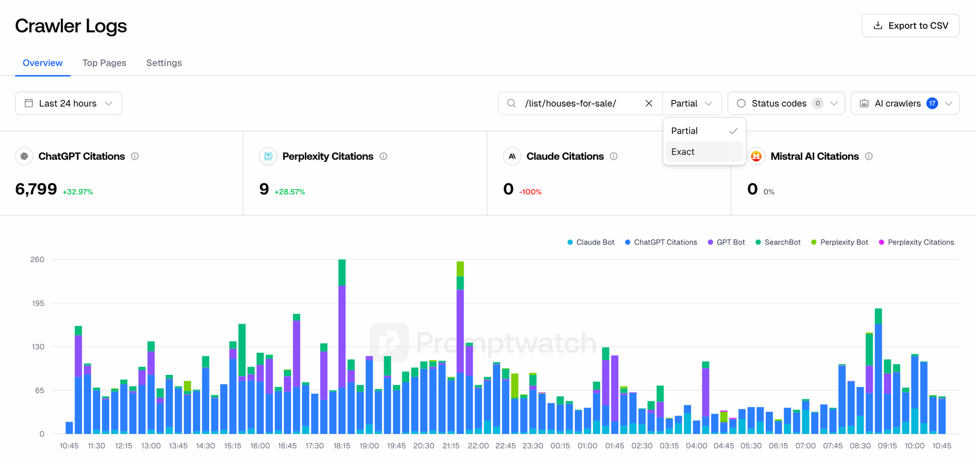Click the Mistral AI Citations icon
This screenshot has width=980, height=464.
click(756, 156)
